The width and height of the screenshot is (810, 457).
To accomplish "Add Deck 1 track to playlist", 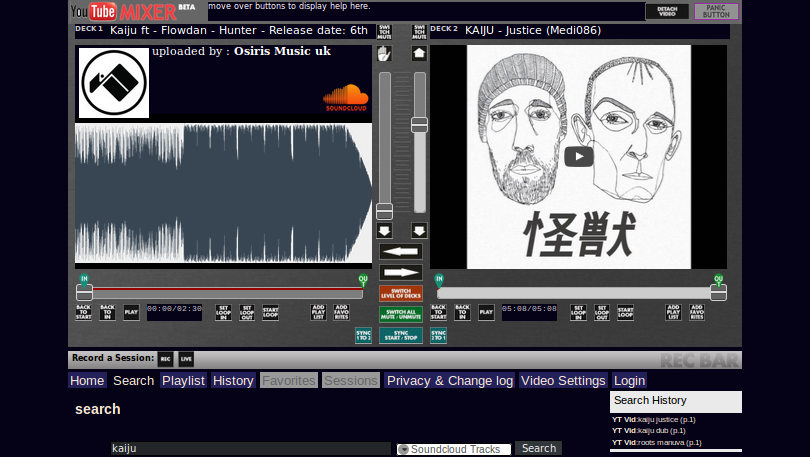I will coord(318,312).
